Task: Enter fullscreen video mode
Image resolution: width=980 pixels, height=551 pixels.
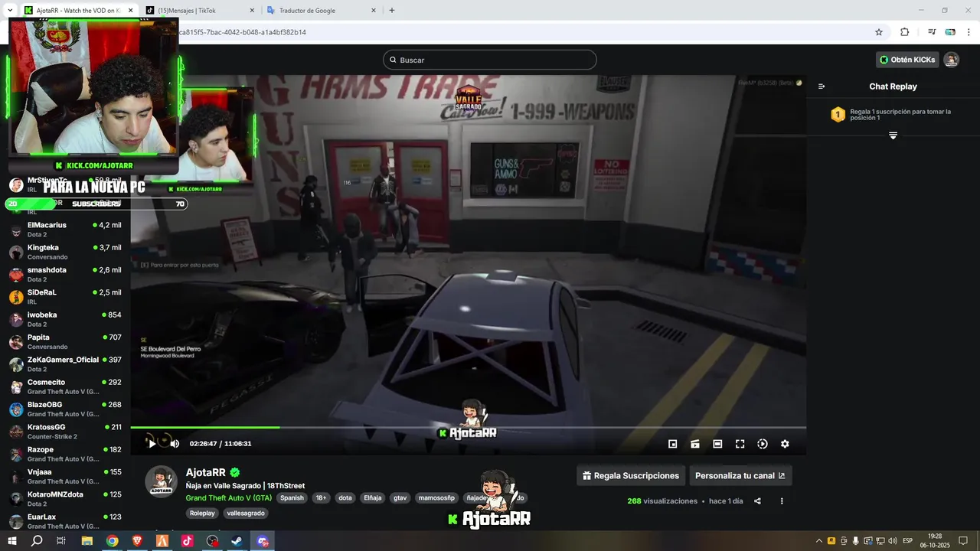Action: click(740, 444)
